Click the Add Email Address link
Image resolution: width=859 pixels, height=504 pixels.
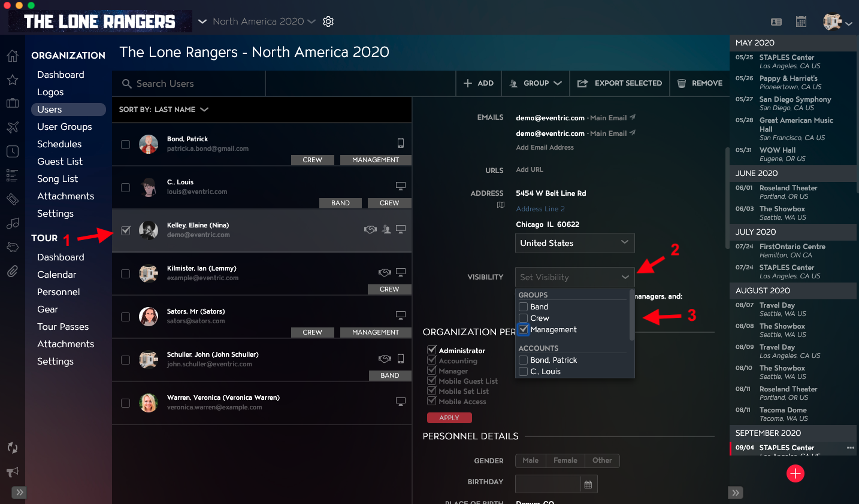[x=545, y=147]
